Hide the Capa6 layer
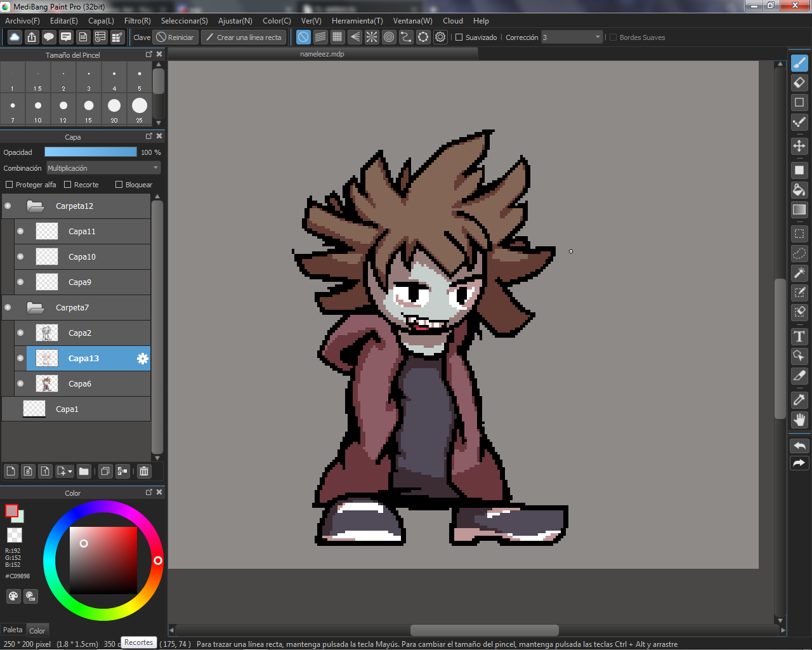 pyautogui.click(x=20, y=383)
